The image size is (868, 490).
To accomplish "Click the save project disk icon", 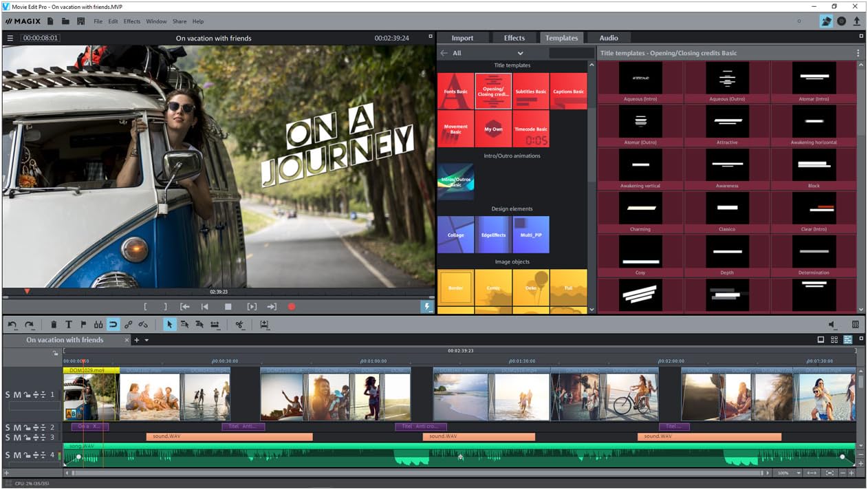I will 80,21.
